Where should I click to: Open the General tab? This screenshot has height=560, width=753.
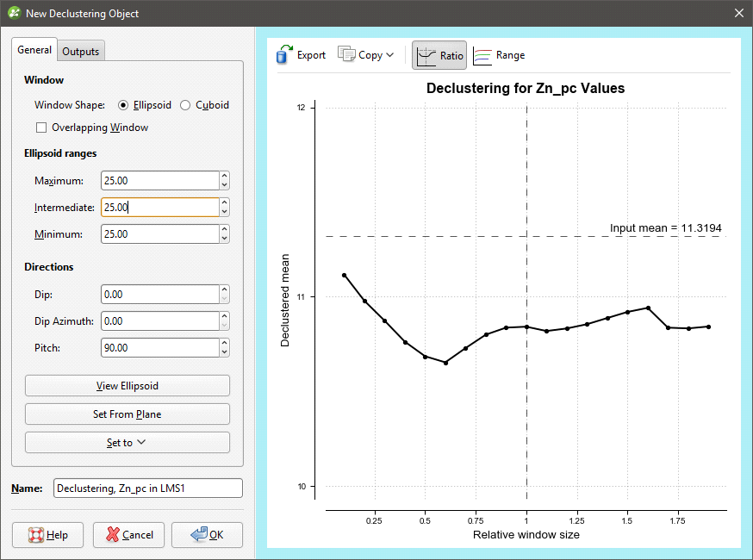tap(34, 50)
